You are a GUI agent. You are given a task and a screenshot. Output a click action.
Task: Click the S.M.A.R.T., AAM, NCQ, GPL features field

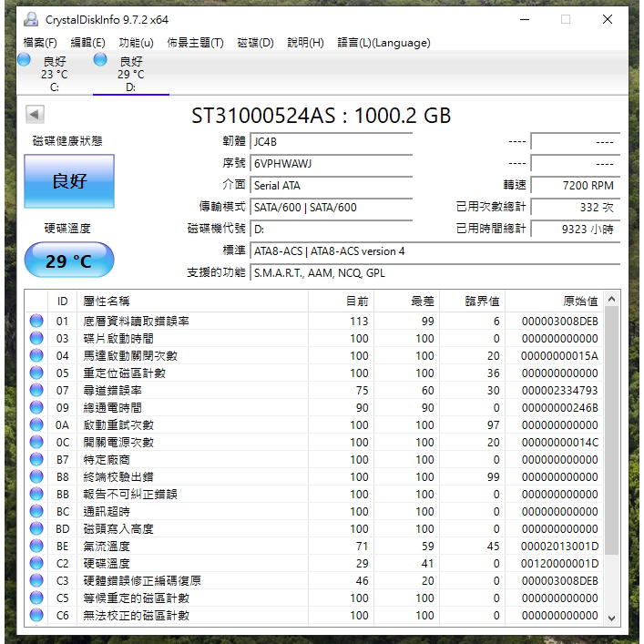[x=434, y=272]
